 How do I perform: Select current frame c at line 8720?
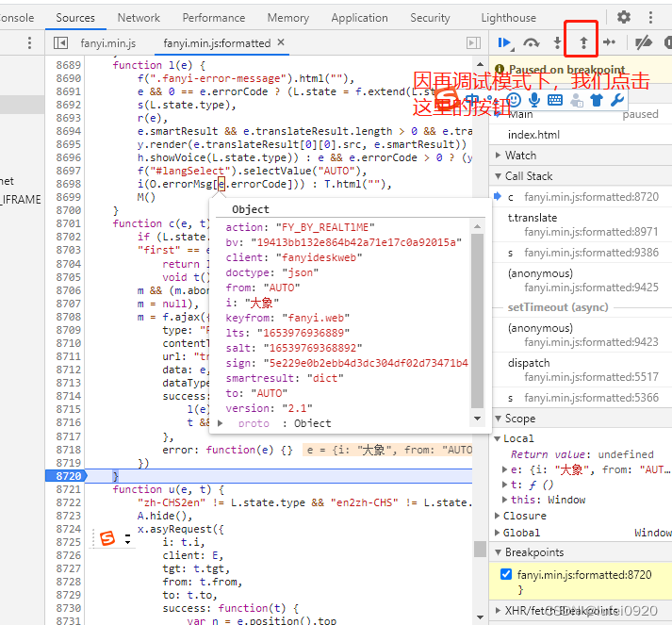click(x=582, y=197)
